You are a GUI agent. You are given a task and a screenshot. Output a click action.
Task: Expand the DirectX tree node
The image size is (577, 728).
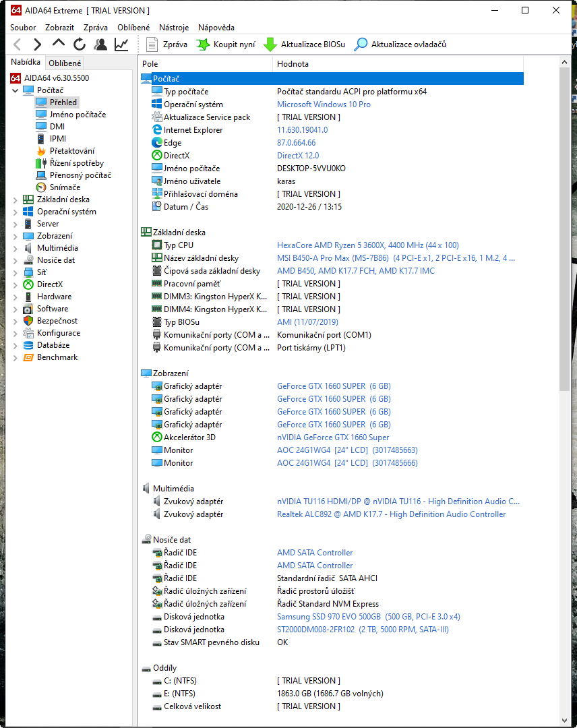15,285
